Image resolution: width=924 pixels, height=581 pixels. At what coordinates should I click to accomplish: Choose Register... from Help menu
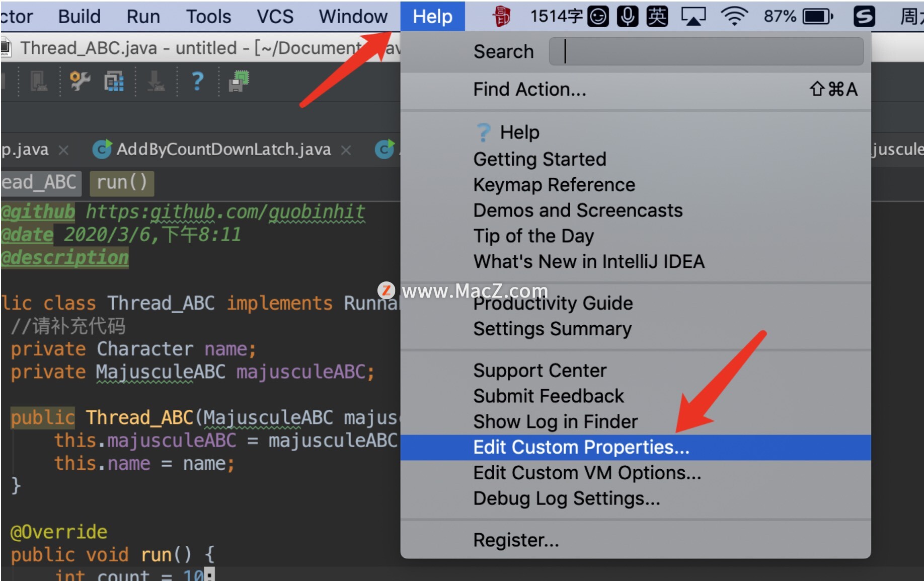pyautogui.click(x=636, y=540)
